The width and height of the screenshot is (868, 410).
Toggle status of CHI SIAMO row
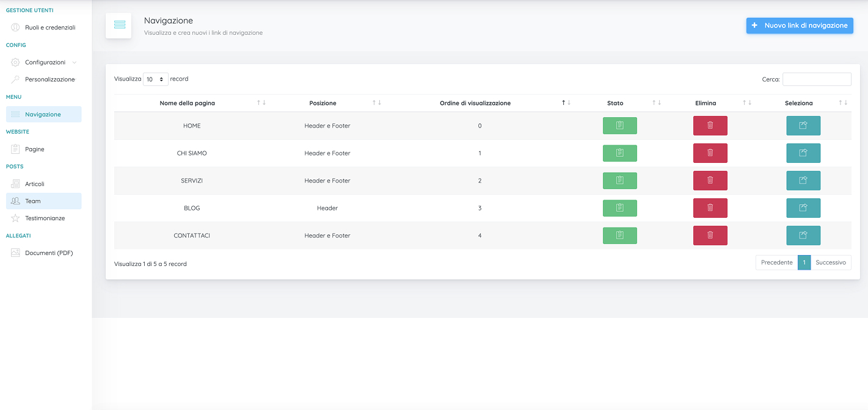[619, 153]
